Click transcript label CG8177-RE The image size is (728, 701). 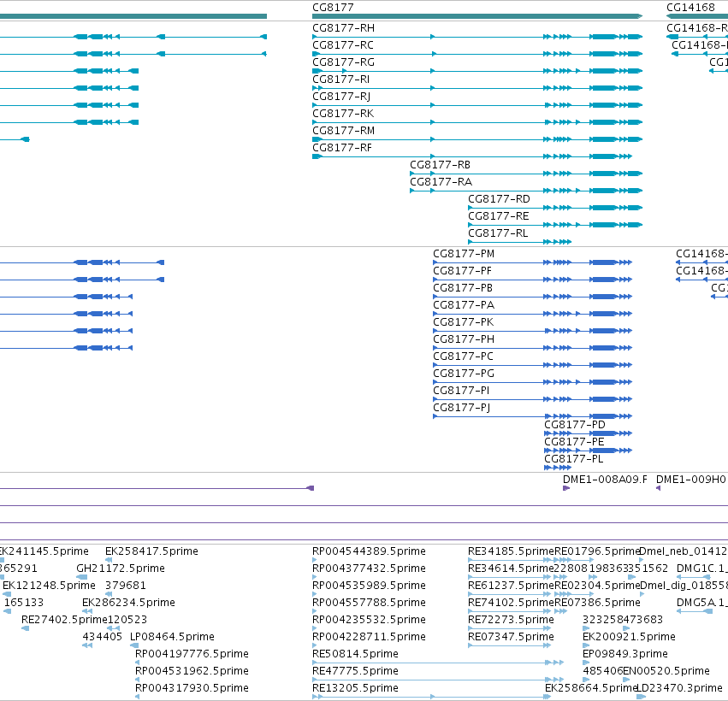coord(498,216)
